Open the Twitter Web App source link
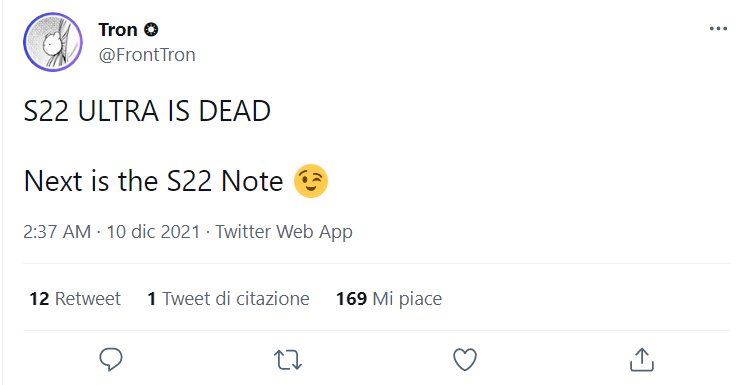This screenshot has height=385, width=741. [284, 232]
